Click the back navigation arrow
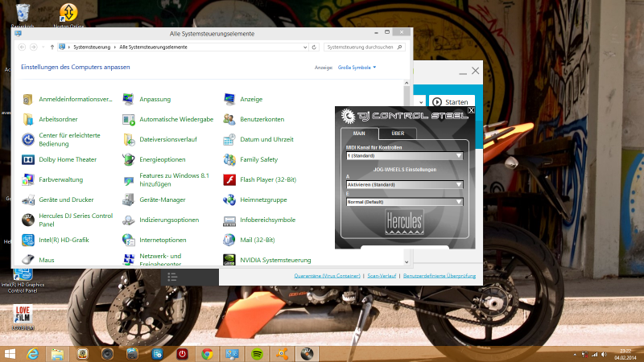 (x=23, y=47)
